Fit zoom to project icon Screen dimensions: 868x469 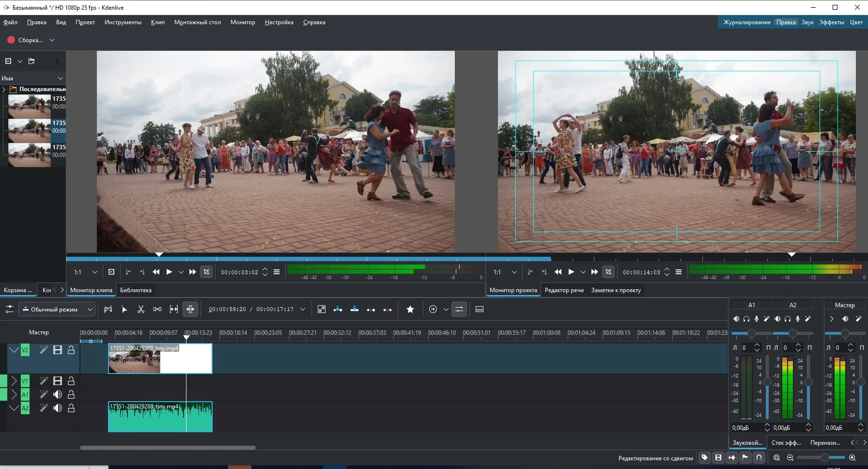(776, 457)
